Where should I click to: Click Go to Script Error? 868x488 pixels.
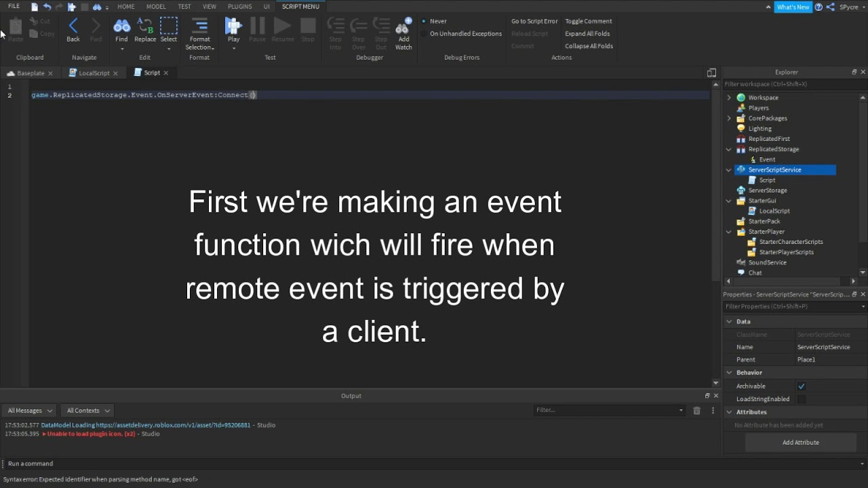click(534, 21)
